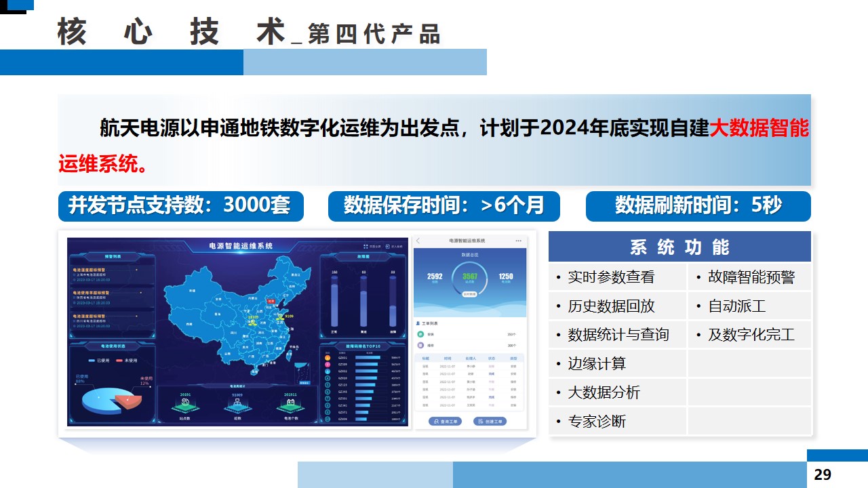868x488 pixels.
Task: Click the 实时数据 pill in data overview
Action: coord(469,295)
